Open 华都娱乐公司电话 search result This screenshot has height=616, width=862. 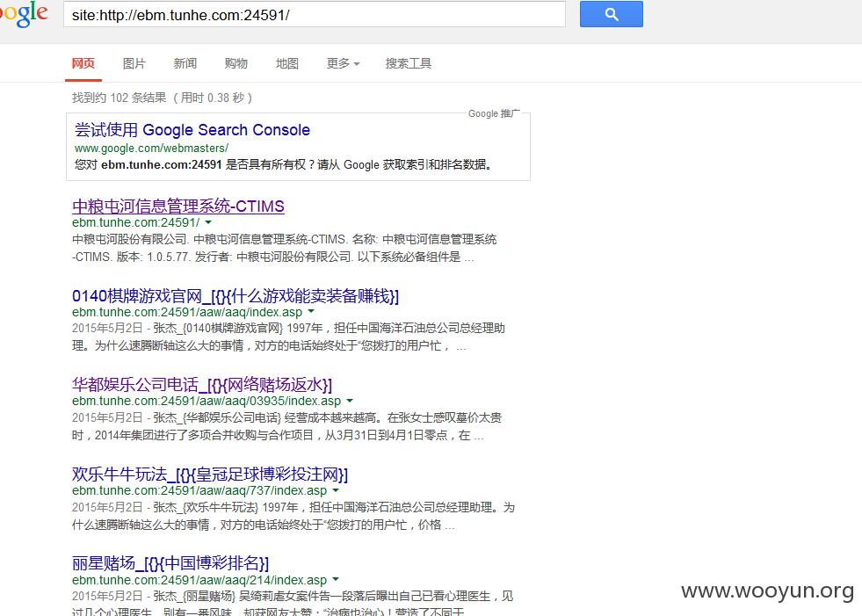202,384
